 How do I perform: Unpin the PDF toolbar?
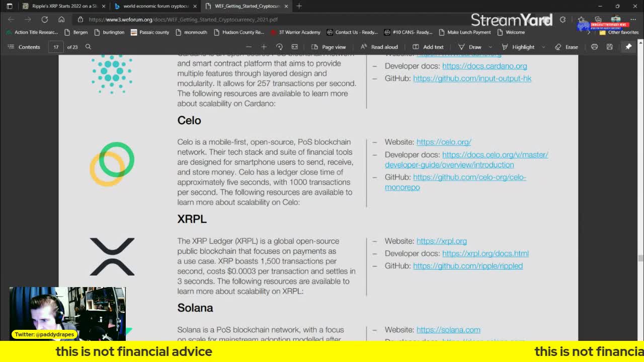[628, 47]
